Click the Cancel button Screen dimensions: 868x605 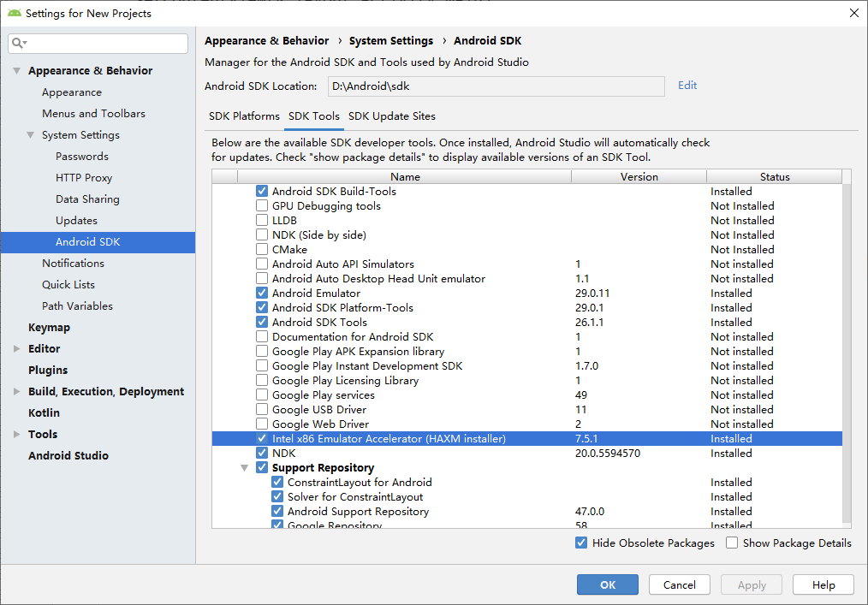(x=679, y=584)
